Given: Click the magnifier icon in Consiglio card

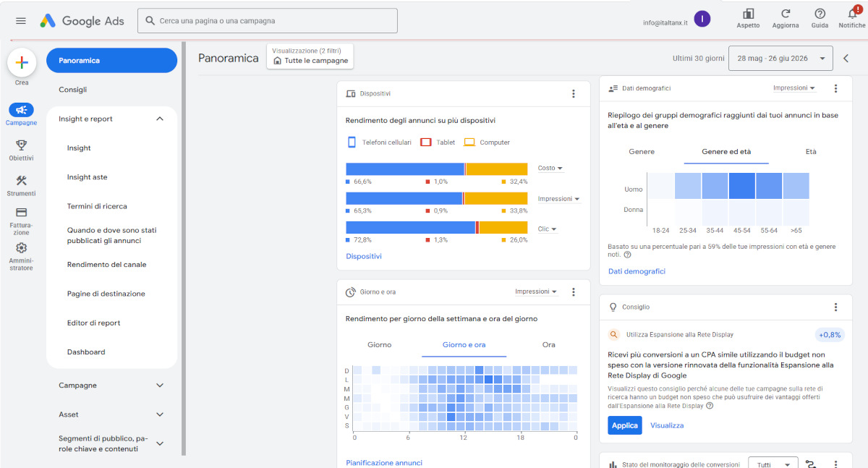Looking at the screenshot, I should point(614,335).
